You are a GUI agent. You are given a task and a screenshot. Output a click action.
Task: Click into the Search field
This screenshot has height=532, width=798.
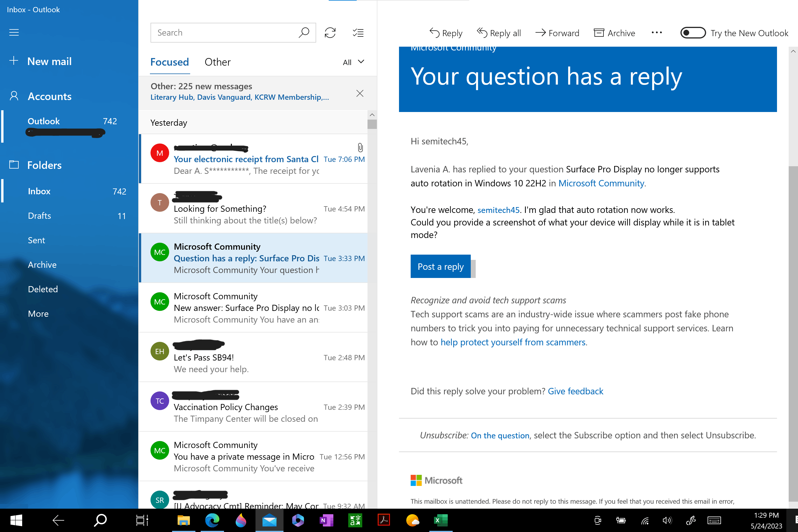(x=224, y=33)
